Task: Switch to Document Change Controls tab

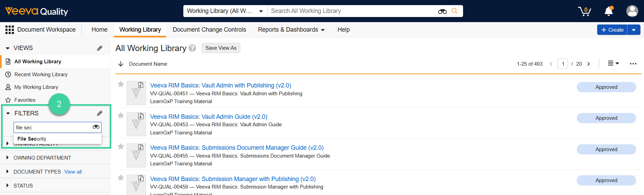Action: click(x=209, y=30)
